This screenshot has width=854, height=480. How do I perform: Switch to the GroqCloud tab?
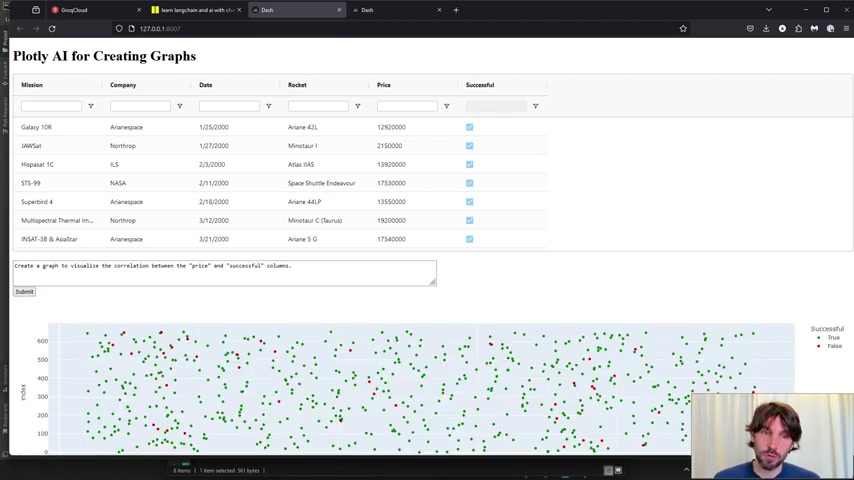[96, 10]
